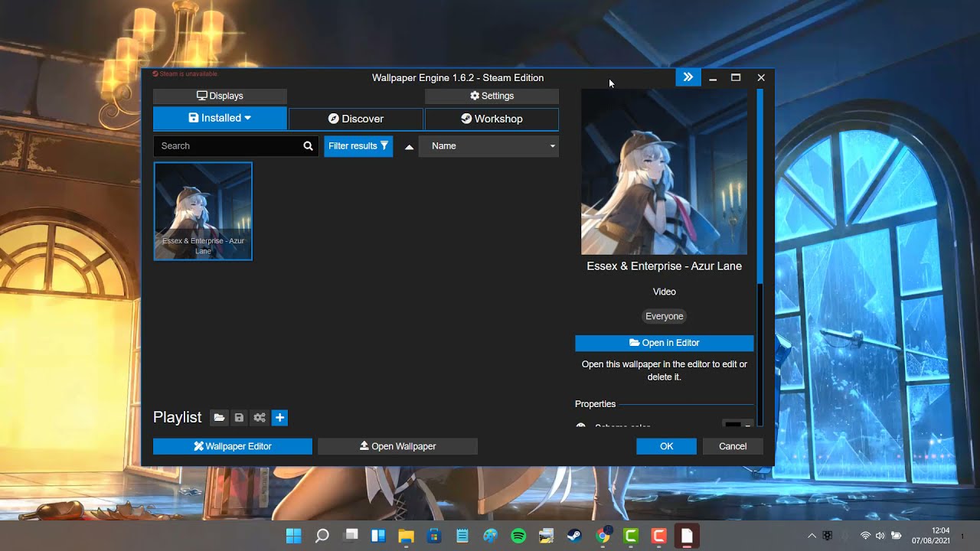Click the search magnifier icon
Viewport: 980px width, 551px height.
(x=308, y=146)
